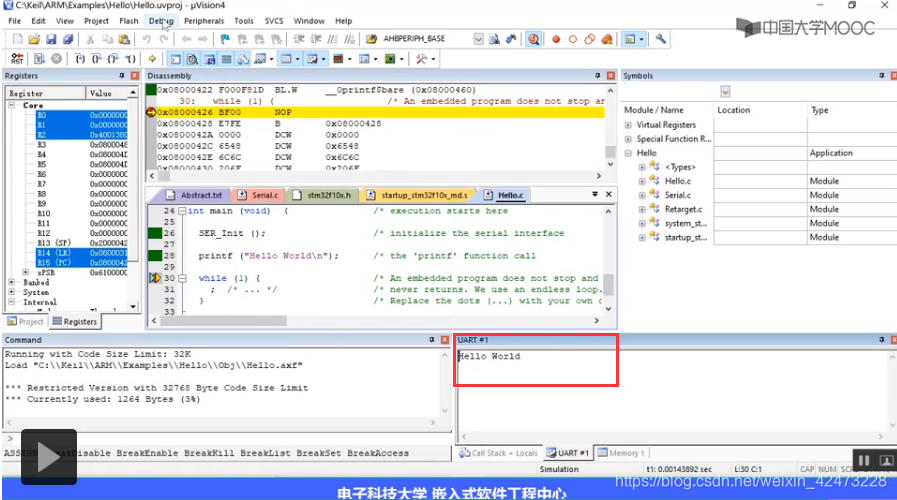The height and width of the screenshot is (500, 897).
Task: Open the System Viewer windows icon
Action: point(390,59)
